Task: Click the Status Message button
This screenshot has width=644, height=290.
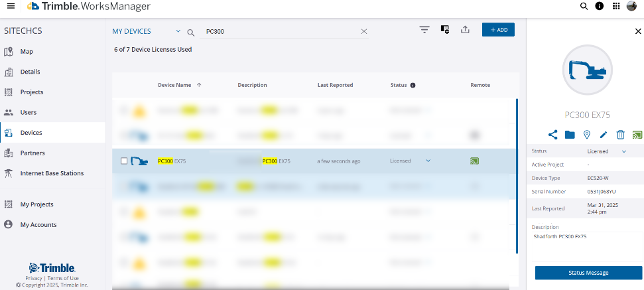Action: (588, 273)
